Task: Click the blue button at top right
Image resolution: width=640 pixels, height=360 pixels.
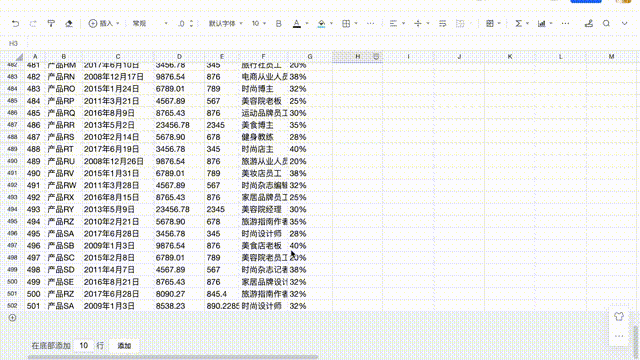Action: point(586,1)
